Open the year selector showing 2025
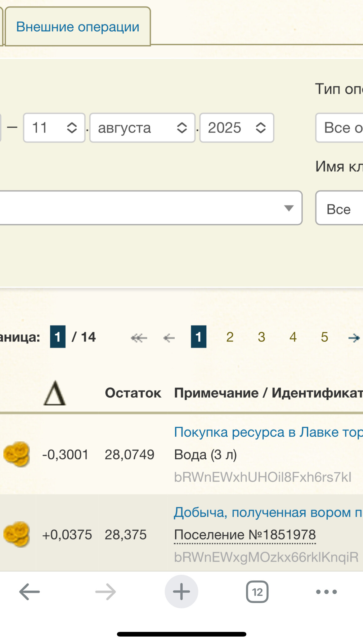Screen dimensions: 363x644 (x=236, y=128)
